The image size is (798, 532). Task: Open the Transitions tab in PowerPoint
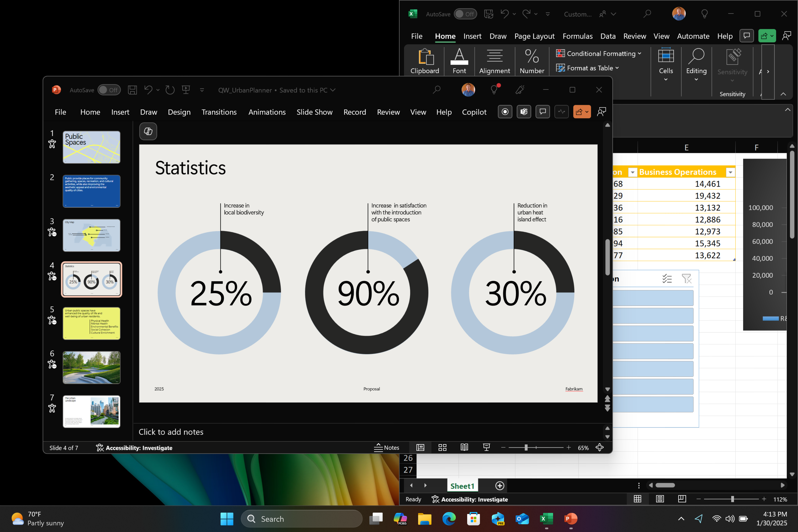[x=219, y=112]
